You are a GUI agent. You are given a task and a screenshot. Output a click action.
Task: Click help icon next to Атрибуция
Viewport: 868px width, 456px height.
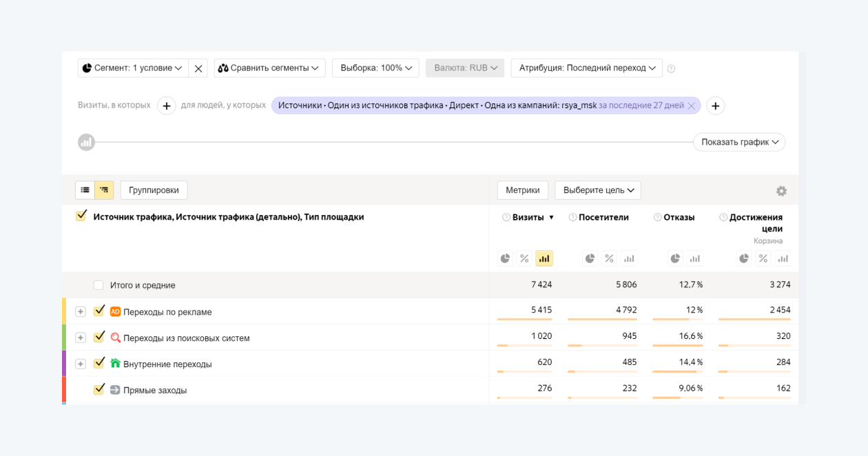[671, 69]
